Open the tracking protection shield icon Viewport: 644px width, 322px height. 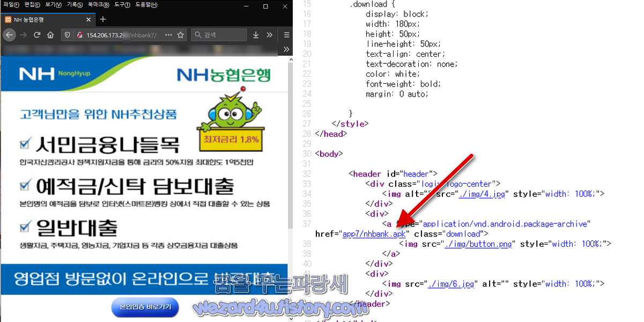[x=68, y=35]
